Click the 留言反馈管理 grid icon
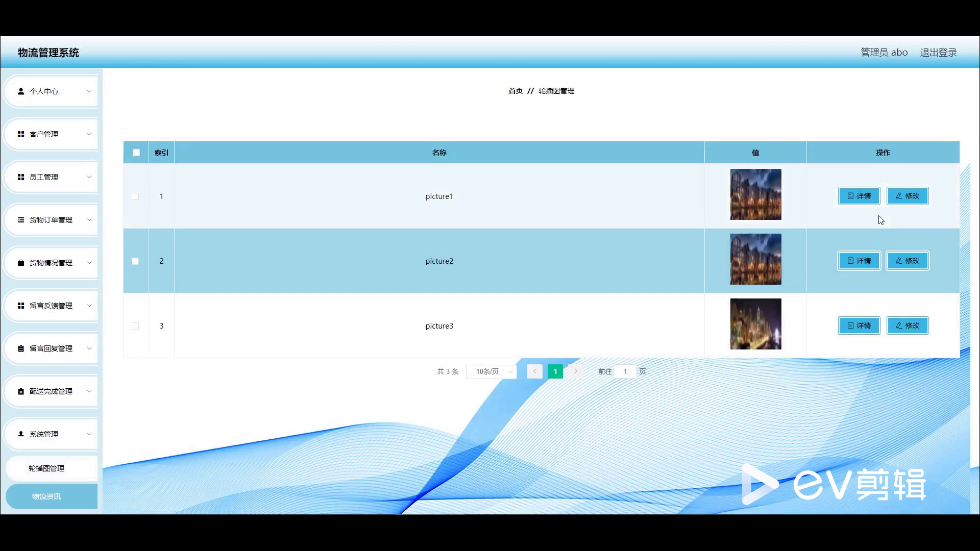Image resolution: width=980 pixels, height=551 pixels. coord(21,306)
